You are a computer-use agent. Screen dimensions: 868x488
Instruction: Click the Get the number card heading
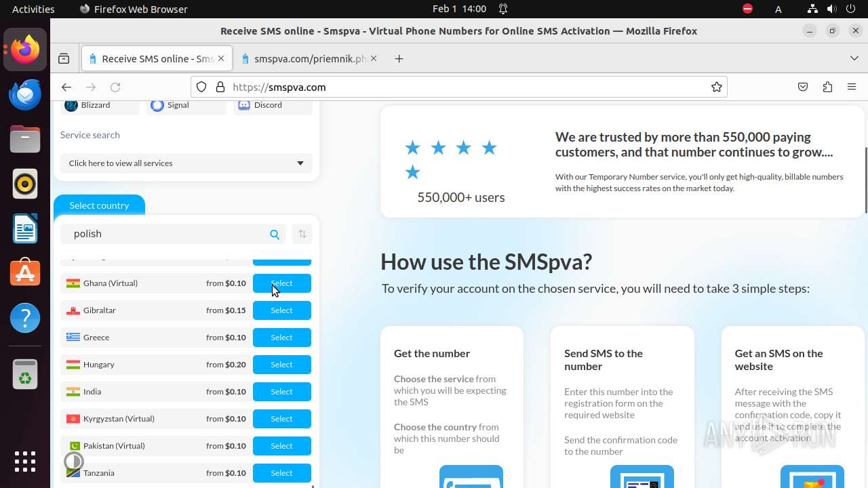point(432,353)
